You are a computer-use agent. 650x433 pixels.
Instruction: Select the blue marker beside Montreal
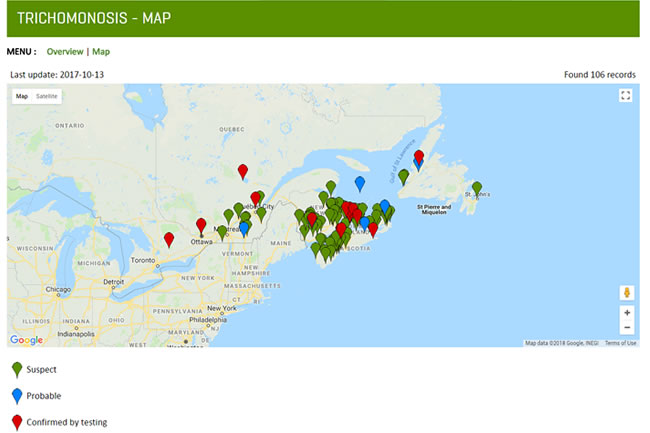point(244,228)
